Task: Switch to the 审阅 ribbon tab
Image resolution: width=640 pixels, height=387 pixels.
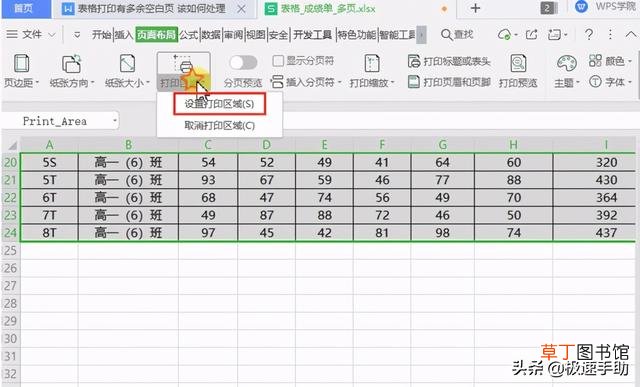Action: point(233,35)
